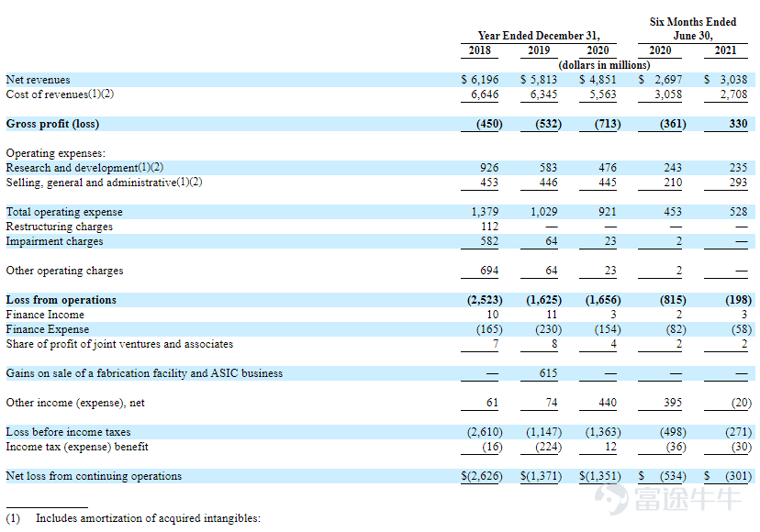Click the "Loss from operations" row label
This screenshot has width=760, height=532.
click(61, 300)
